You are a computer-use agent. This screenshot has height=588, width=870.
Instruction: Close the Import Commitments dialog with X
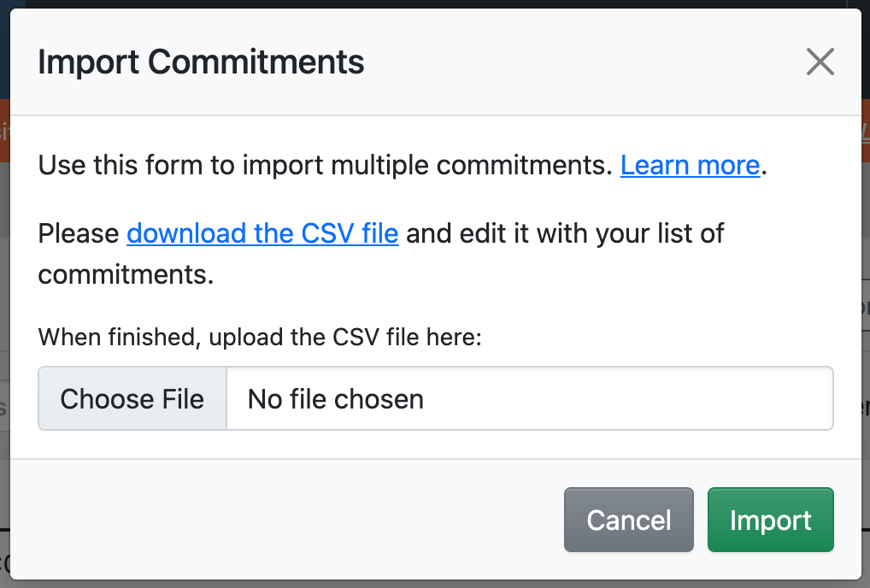tap(820, 62)
